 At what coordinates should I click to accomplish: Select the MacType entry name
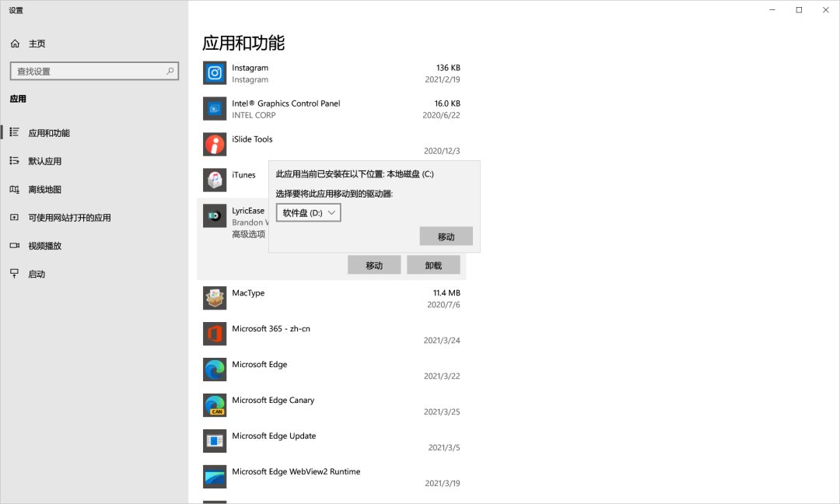click(x=248, y=292)
